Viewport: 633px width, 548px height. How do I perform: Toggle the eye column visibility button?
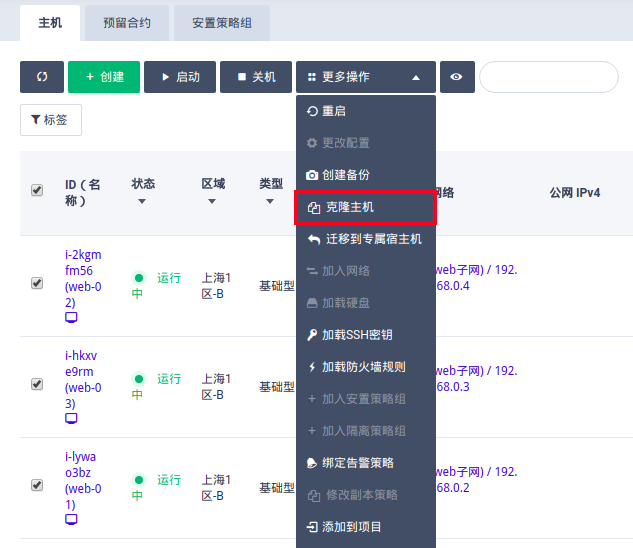pos(457,77)
